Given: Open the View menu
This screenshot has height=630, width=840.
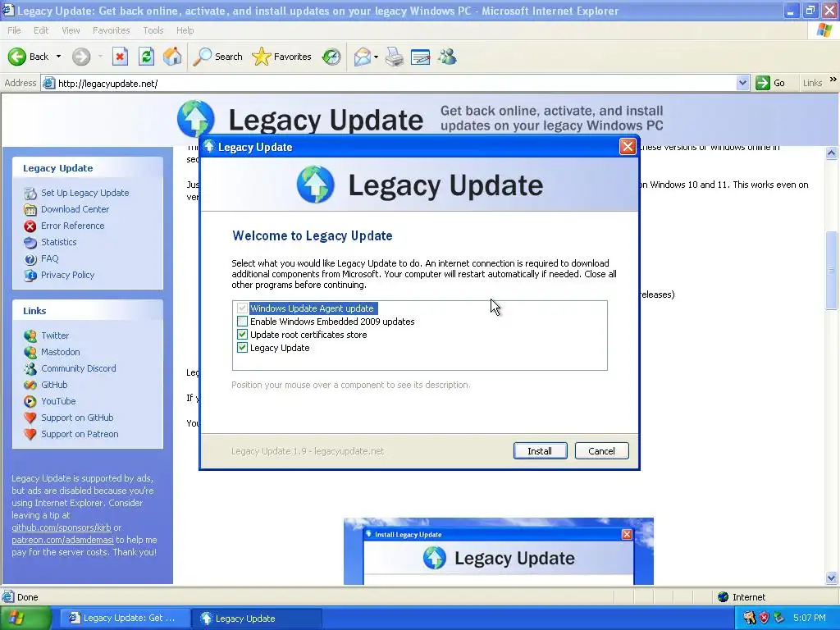Looking at the screenshot, I should tap(71, 30).
